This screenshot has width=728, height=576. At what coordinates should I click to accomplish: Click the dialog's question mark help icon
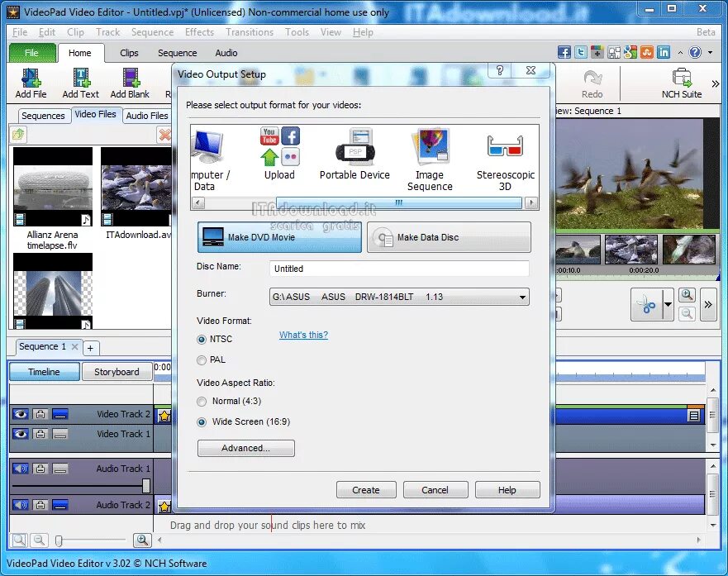click(x=500, y=70)
